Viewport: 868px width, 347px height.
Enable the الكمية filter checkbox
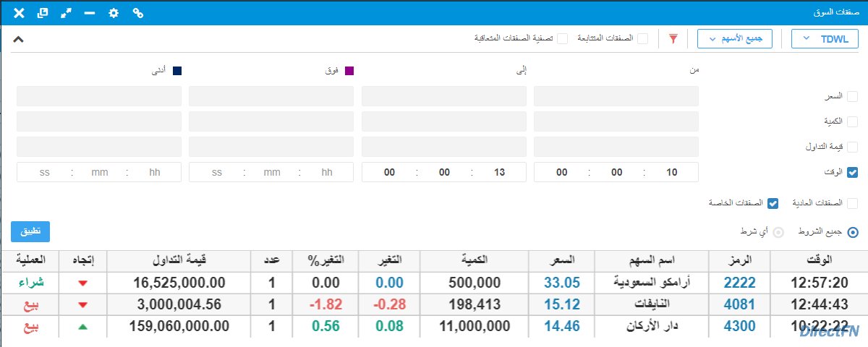(x=852, y=121)
